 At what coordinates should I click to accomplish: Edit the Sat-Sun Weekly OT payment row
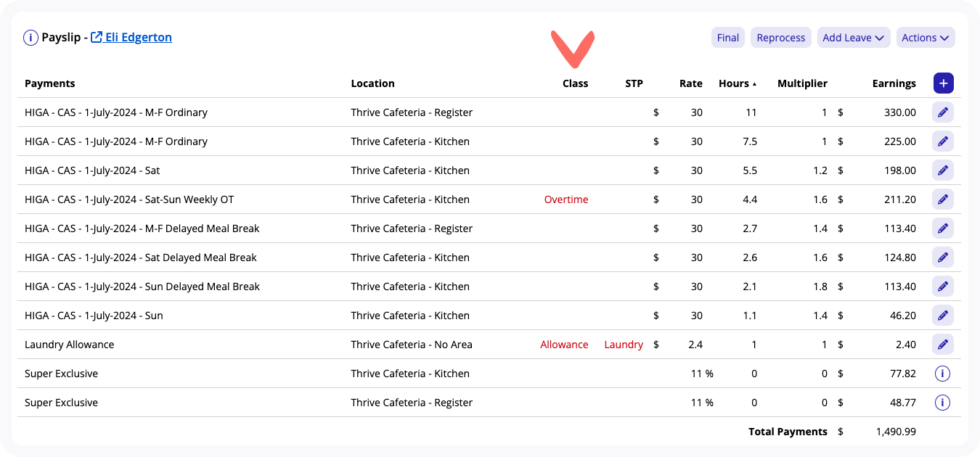coord(942,199)
